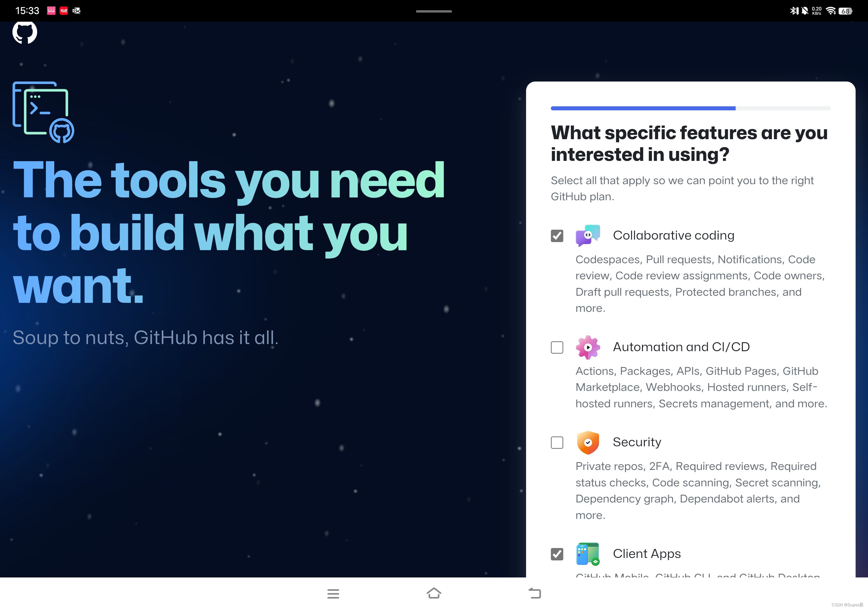This screenshot has width=868, height=610.
Task: Click the Security option label
Action: [x=637, y=442]
